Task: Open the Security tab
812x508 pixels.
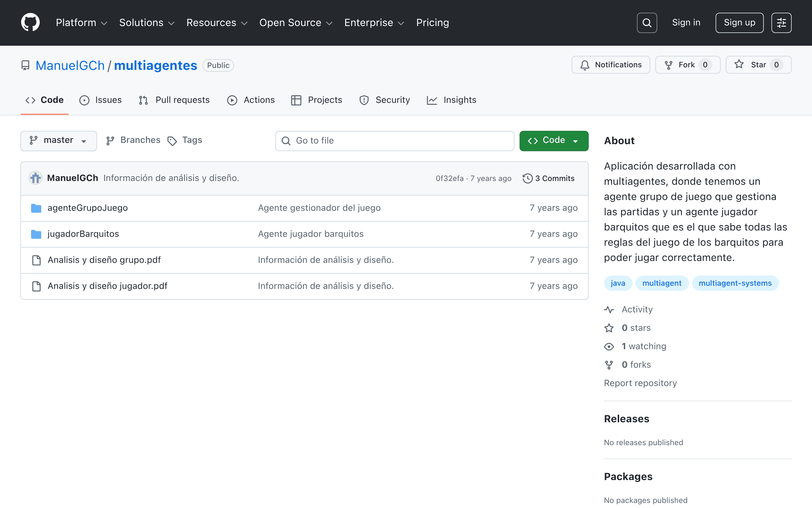Action: 384,100
